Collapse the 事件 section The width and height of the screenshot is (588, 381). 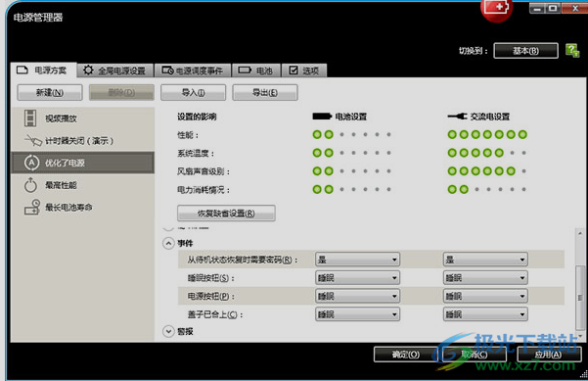tap(168, 243)
